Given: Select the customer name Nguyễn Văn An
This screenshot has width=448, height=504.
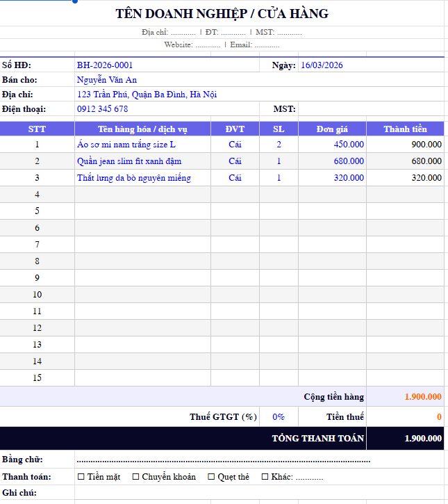Looking at the screenshot, I should point(107,80).
